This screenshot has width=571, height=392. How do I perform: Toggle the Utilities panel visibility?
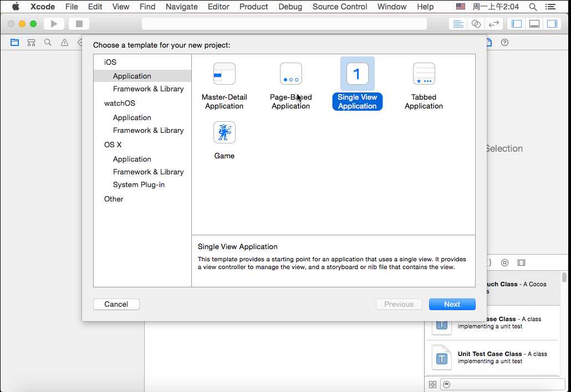point(552,24)
